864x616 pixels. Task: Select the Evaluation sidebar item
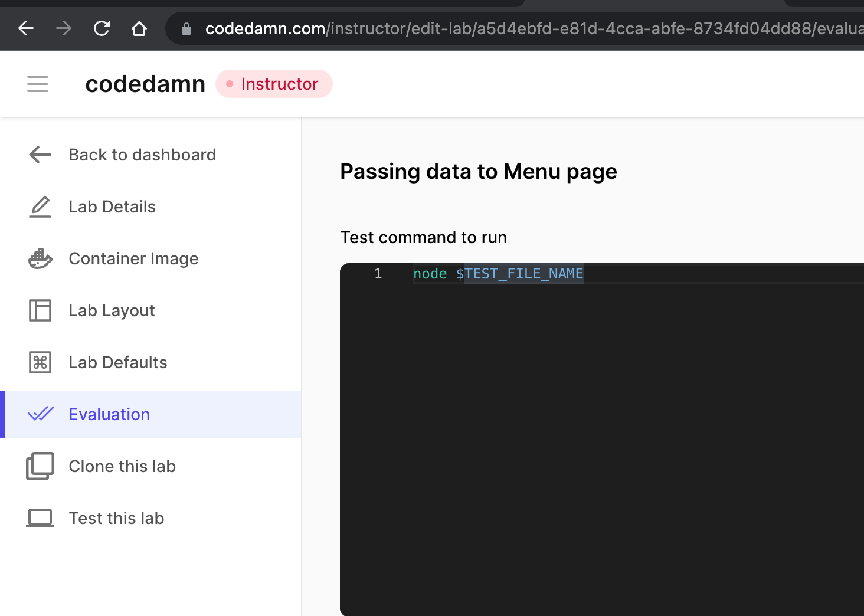(109, 414)
